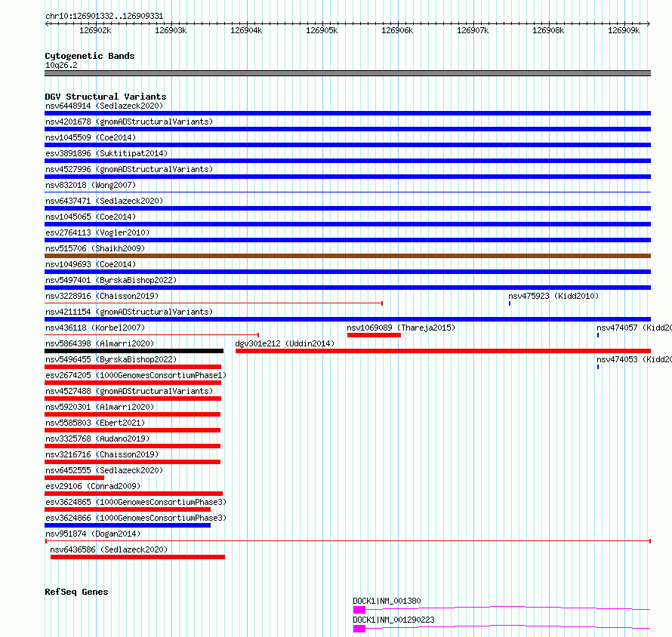Open variant nsv3216716 (Chaisson2019)
The height and width of the screenshot is (637, 672).
click(102, 454)
